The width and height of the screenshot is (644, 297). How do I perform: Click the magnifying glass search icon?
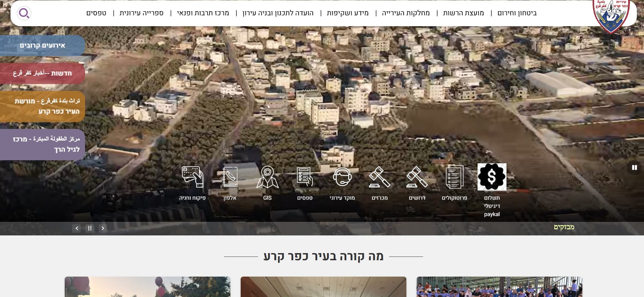pos(24,13)
